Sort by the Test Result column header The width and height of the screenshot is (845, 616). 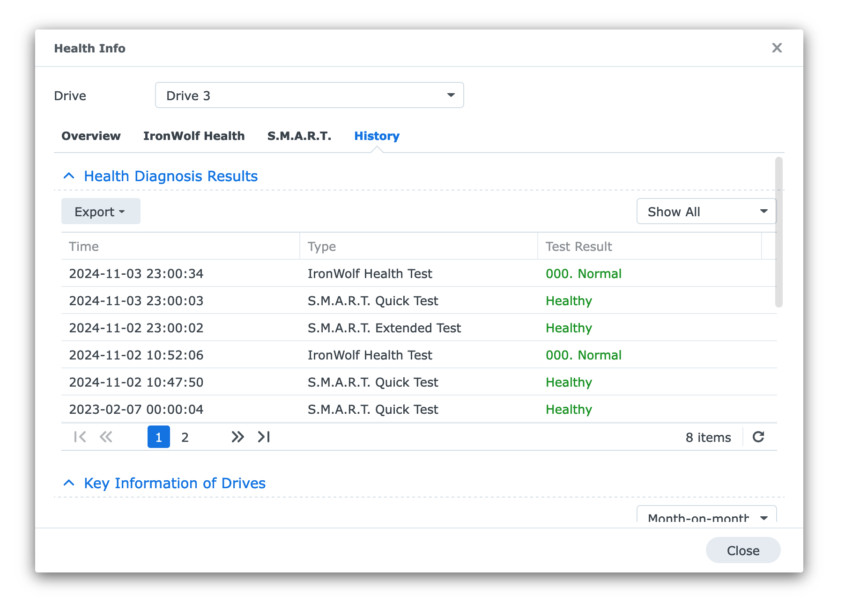650,246
